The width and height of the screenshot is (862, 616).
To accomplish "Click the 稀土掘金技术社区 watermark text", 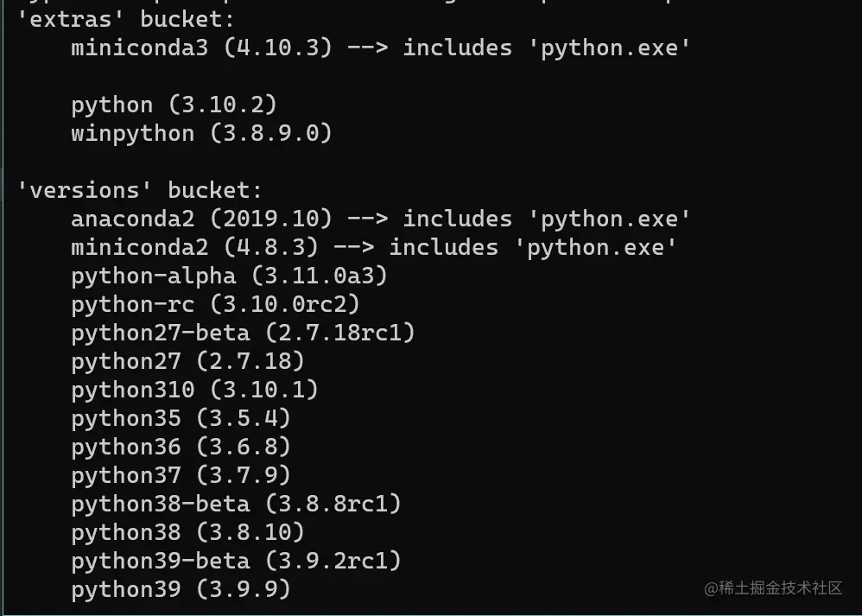I will pyautogui.click(x=773, y=588).
